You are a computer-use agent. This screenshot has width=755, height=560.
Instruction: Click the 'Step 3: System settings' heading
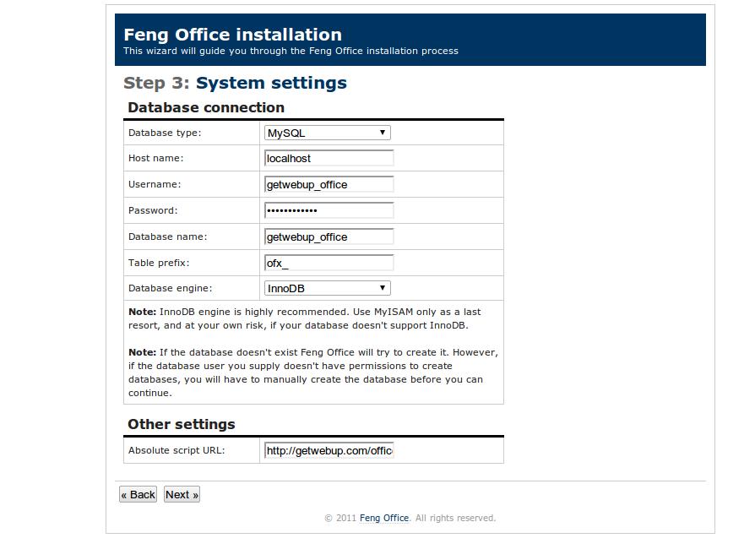point(235,83)
